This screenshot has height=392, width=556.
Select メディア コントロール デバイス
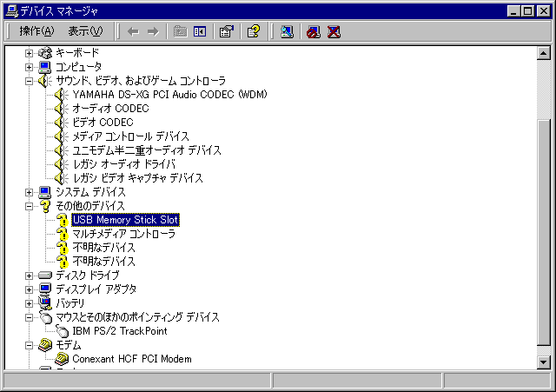click(x=130, y=136)
